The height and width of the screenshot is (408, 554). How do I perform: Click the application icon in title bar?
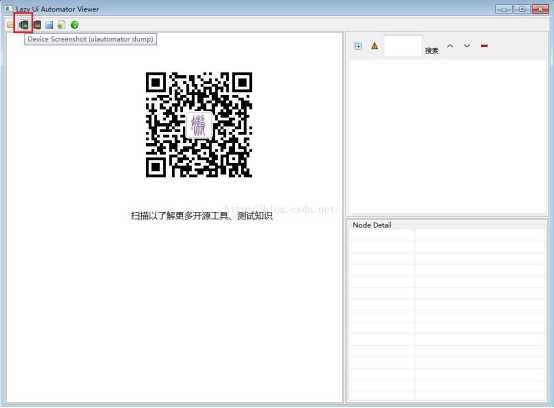pos(8,9)
